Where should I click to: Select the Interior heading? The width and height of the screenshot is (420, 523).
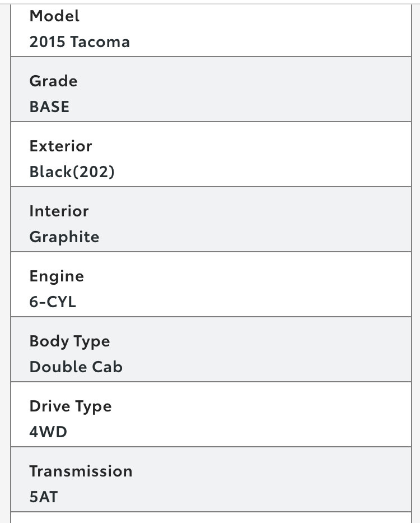pyautogui.click(x=59, y=211)
